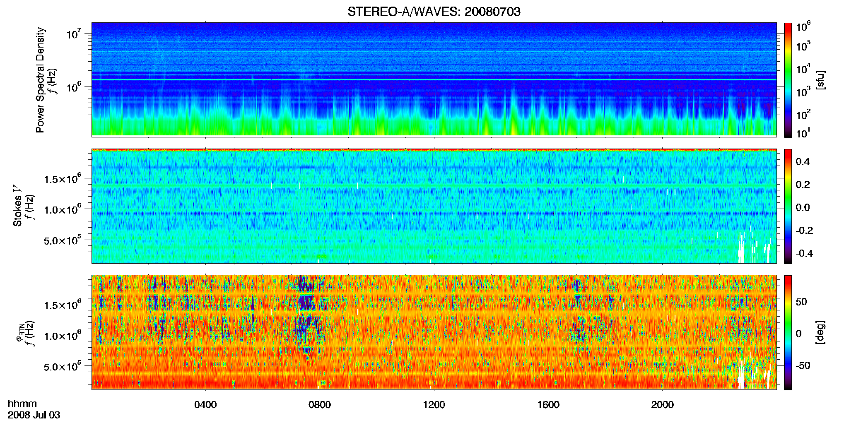Click the "0.4" Stokes V color bar value
868x447 pixels.
point(803,161)
